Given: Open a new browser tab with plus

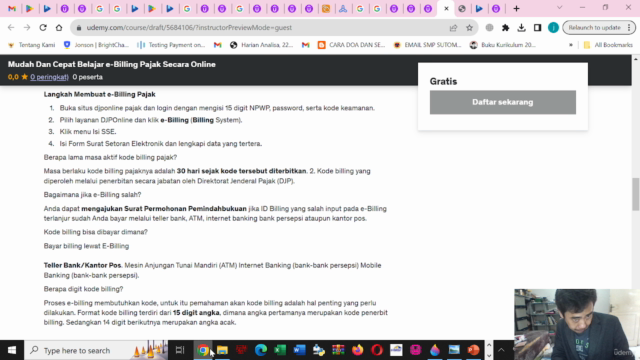Looking at the screenshot, I should point(516,9).
